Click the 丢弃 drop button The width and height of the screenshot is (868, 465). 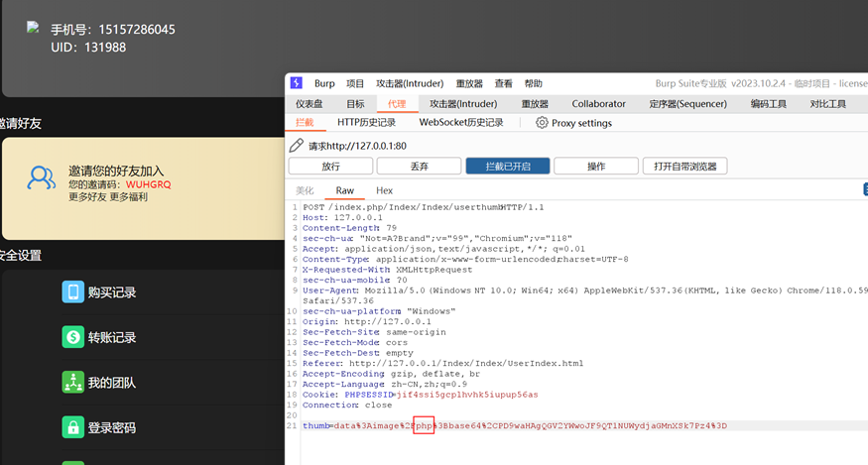(x=419, y=167)
